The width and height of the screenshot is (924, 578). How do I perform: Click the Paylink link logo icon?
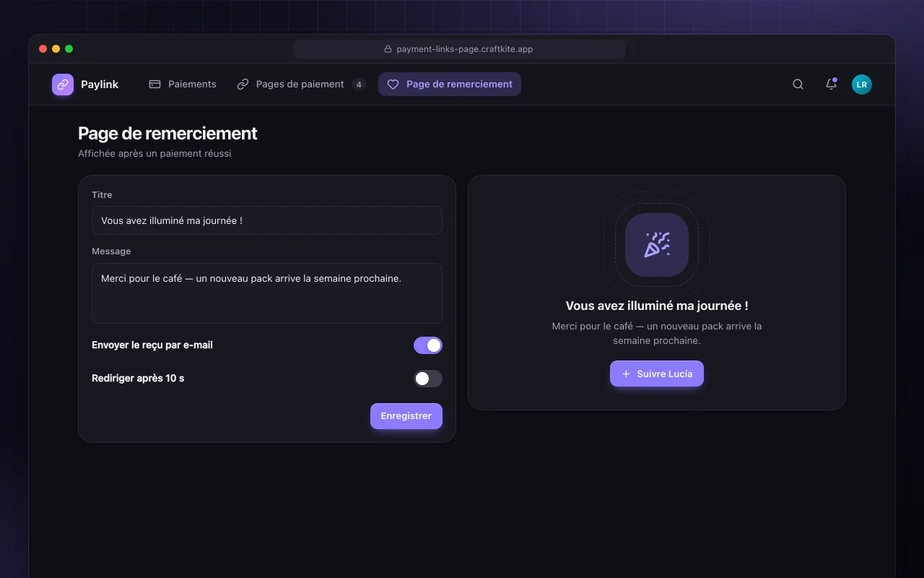pos(63,85)
